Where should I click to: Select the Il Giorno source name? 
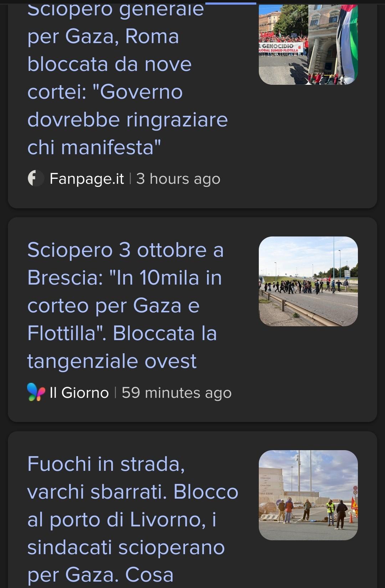click(x=79, y=393)
